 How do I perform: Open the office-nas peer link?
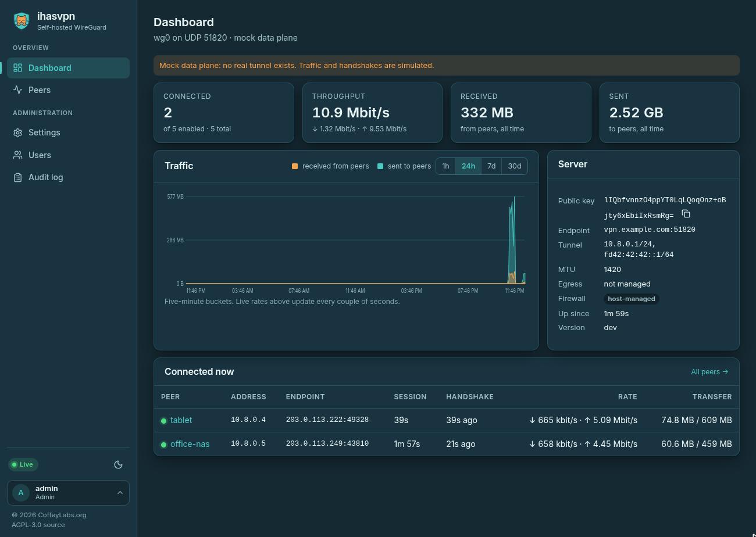pyautogui.click(x=190, y=444)
